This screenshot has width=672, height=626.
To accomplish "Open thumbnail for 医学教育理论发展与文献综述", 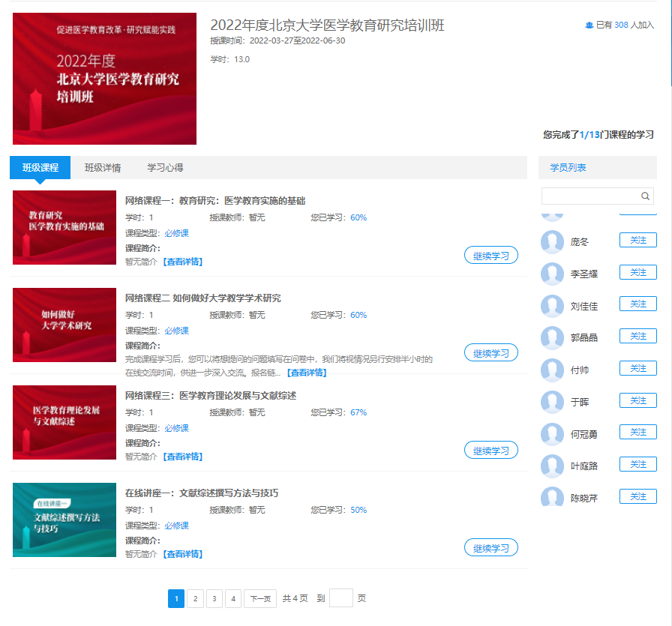I will (64, 423).
